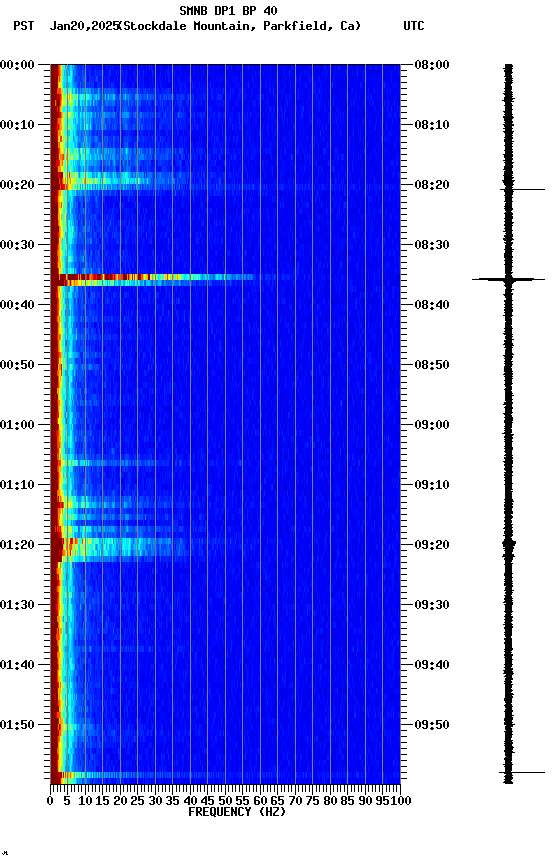552x864 pixels.
Task: Click the 00:40 PST time label
Action: (x=17, y=305)
